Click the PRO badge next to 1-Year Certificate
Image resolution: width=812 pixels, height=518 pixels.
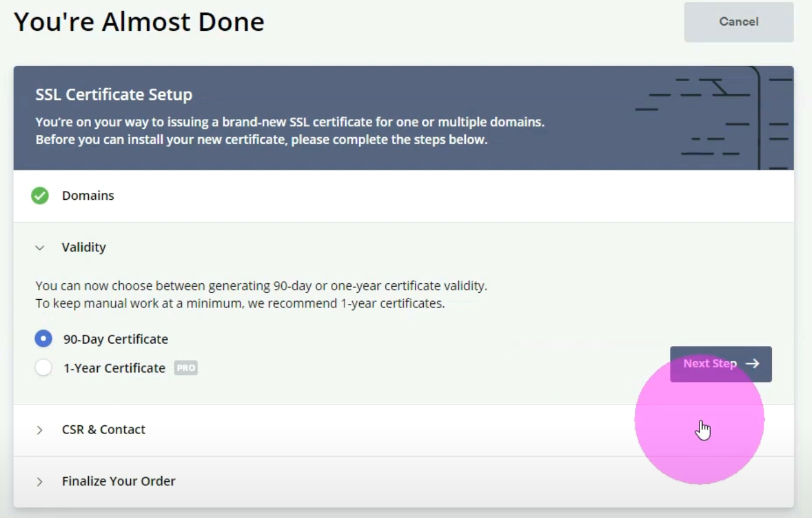click(185, 368)
